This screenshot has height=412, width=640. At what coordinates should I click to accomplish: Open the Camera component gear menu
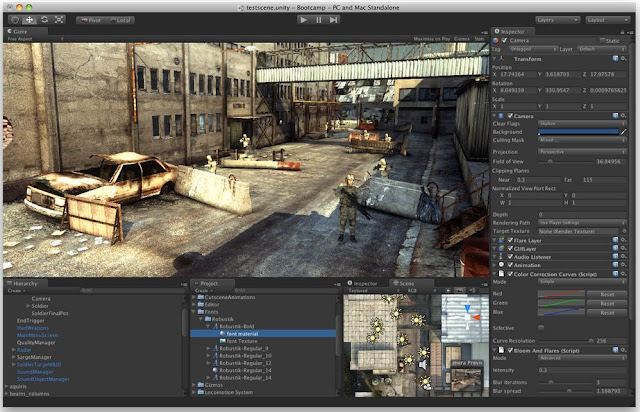624,116
